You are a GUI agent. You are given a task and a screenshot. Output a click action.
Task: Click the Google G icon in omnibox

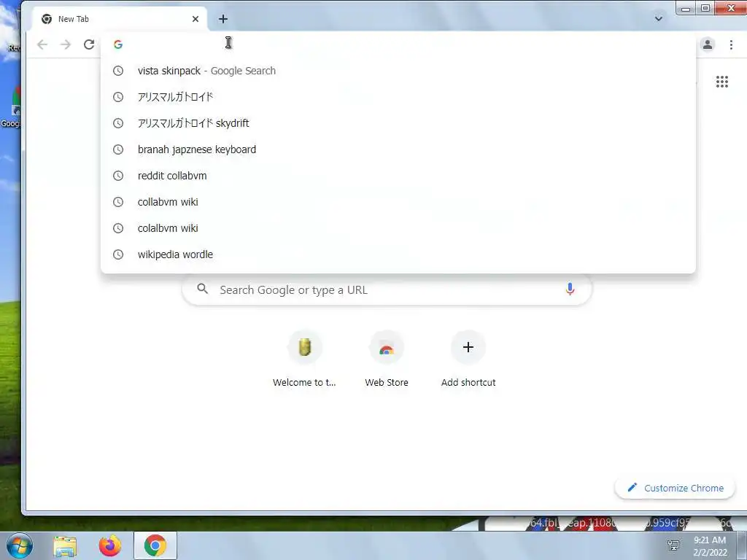pyautogui.click(x=118, y=44)
